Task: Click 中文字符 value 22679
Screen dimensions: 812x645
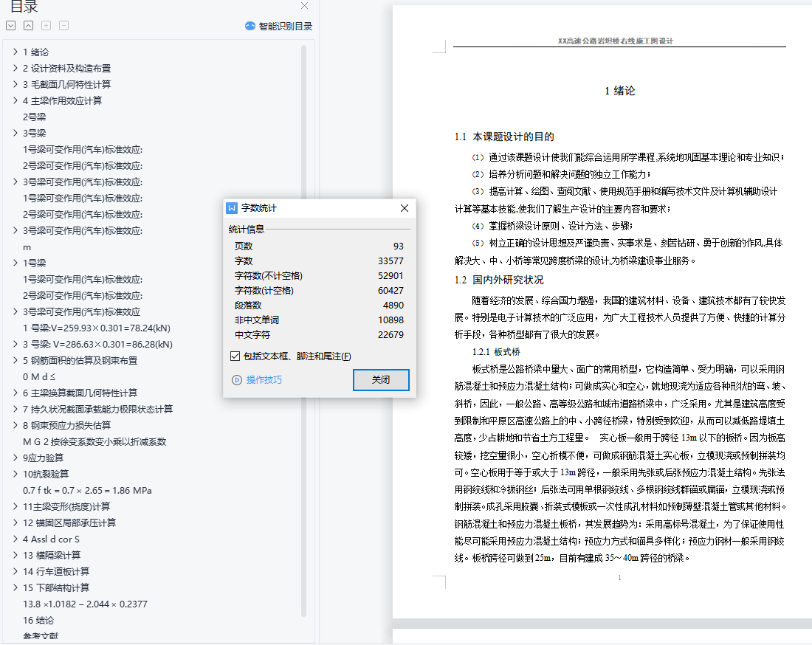Action: [390, 335]
